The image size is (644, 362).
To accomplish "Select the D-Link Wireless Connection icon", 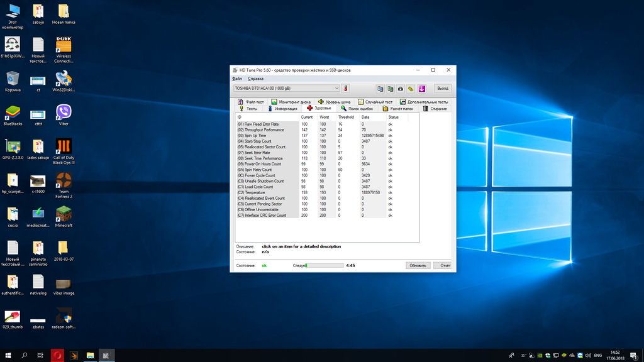I will [x=64, y=50].
